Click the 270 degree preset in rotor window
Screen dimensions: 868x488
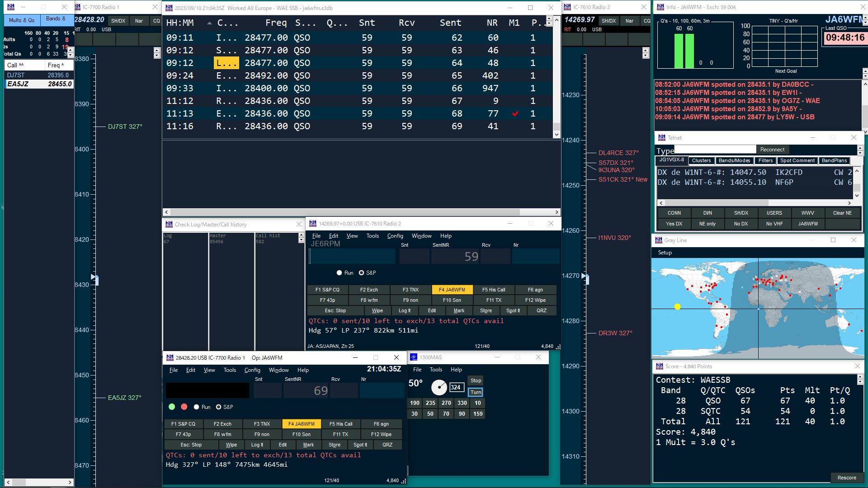[446, 403]
